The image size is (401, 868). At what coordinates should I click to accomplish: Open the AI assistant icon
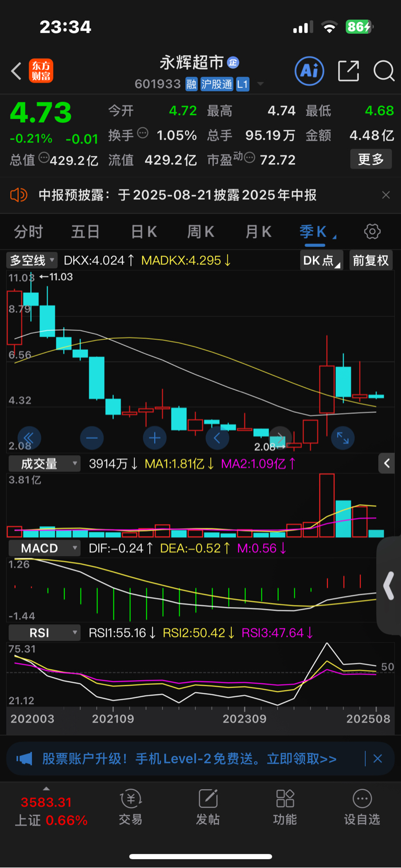coord(310,71)
